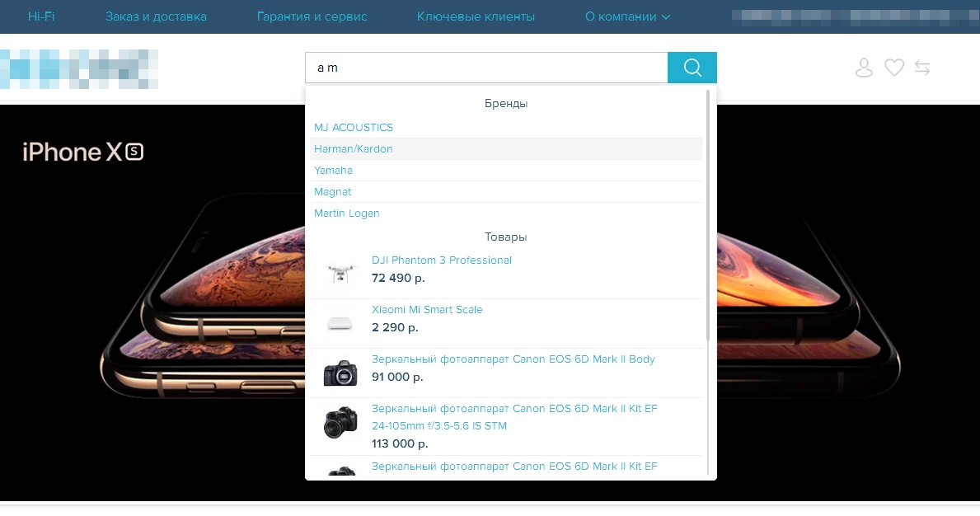The height and width of the screenshot is (516, 980).
Task: Click the search magnifier button
Action: coord(692,68)
